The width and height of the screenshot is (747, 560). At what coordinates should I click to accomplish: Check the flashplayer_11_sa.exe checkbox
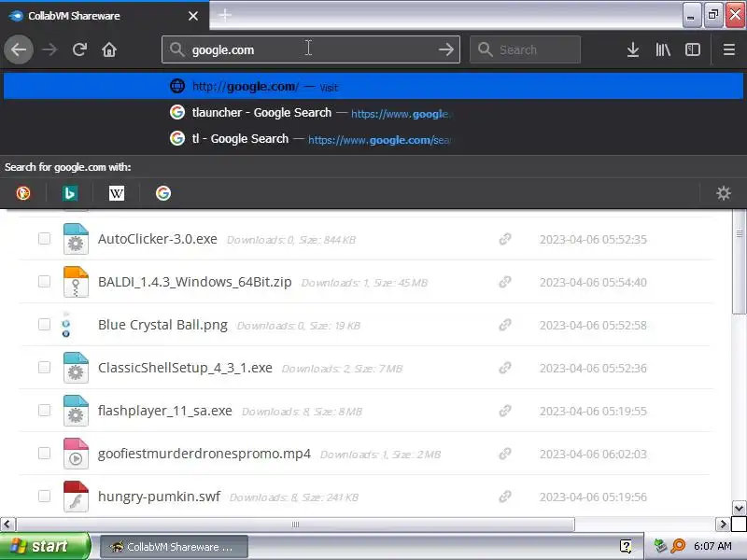pos(44,410)
